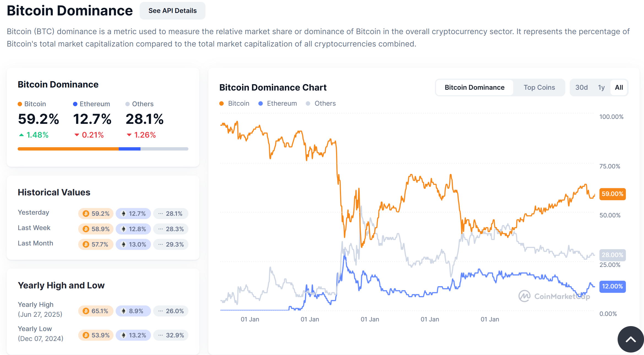
Task: Open the See API Details button
Action: [x=172, y=11]
